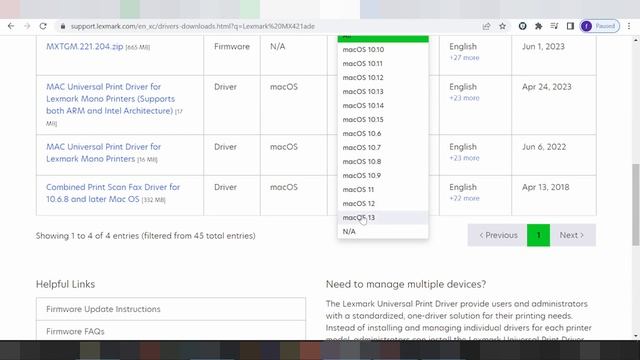Screen dimensions: 640x360
Task: Click the lock icon in the address bar
Action: (x=62, y=26)
